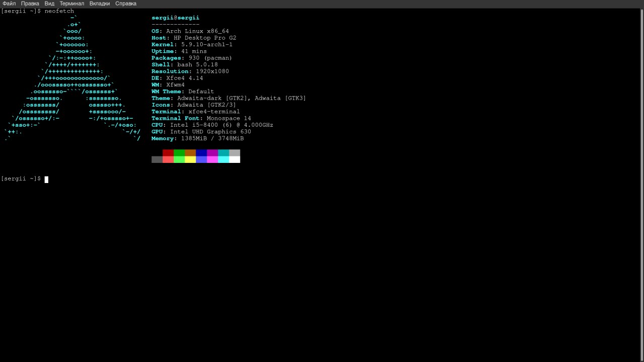
Task: Click the bright yellow color block
Action: [190, 159]
